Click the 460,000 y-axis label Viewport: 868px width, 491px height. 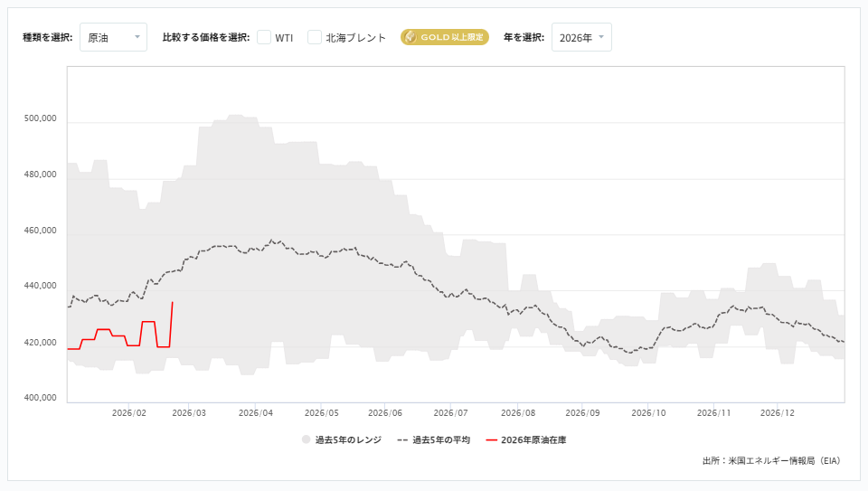40,231
